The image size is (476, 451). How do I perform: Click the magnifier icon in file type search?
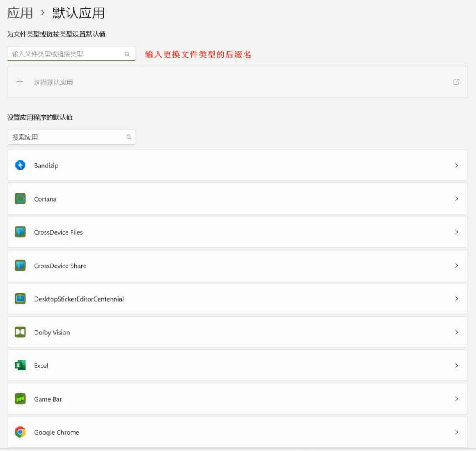pos(127,54)
